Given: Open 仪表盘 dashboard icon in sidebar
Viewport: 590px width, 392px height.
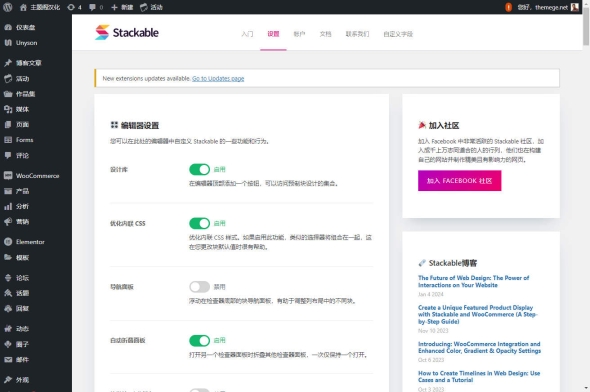Looking at the screenshot, I should tap(8, 27).
